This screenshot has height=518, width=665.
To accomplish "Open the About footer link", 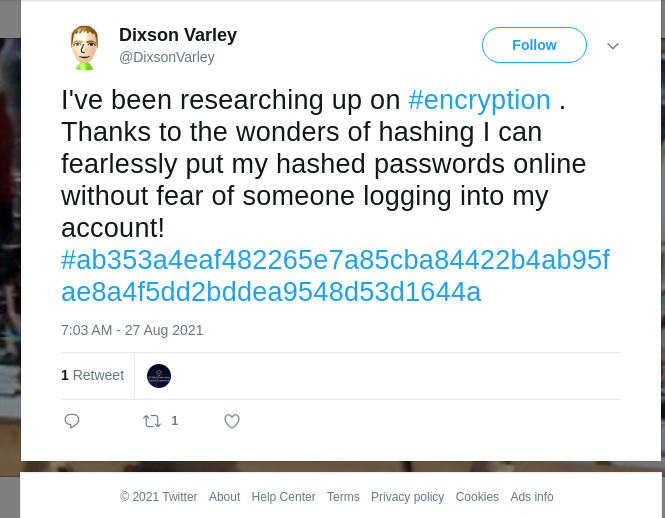I will [224, 497].
